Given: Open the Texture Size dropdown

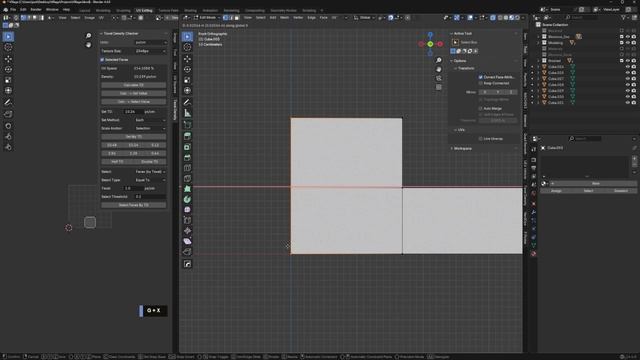Looking at the screenshot, I should [150, 51].
